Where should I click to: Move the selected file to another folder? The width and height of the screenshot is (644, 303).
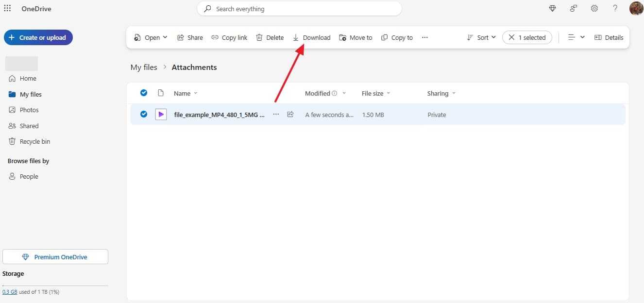pyautogui.click(x=356, y=37)
